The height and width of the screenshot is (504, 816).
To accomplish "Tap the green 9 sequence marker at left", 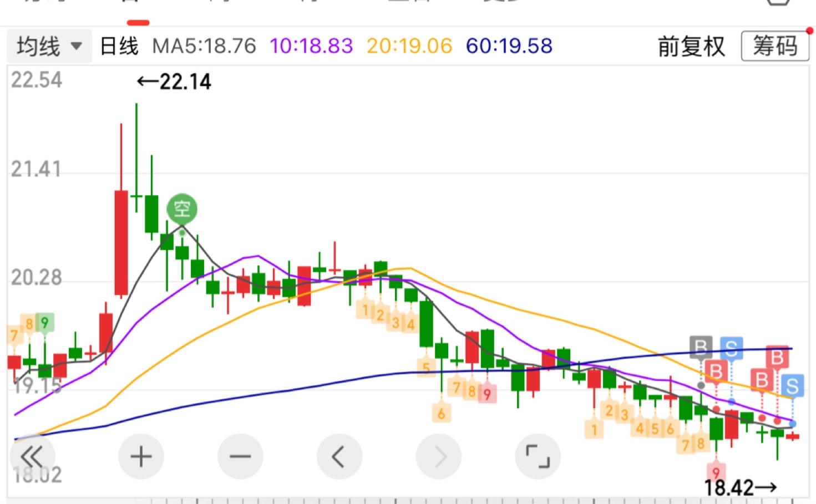I will click(x=45, y=323).
